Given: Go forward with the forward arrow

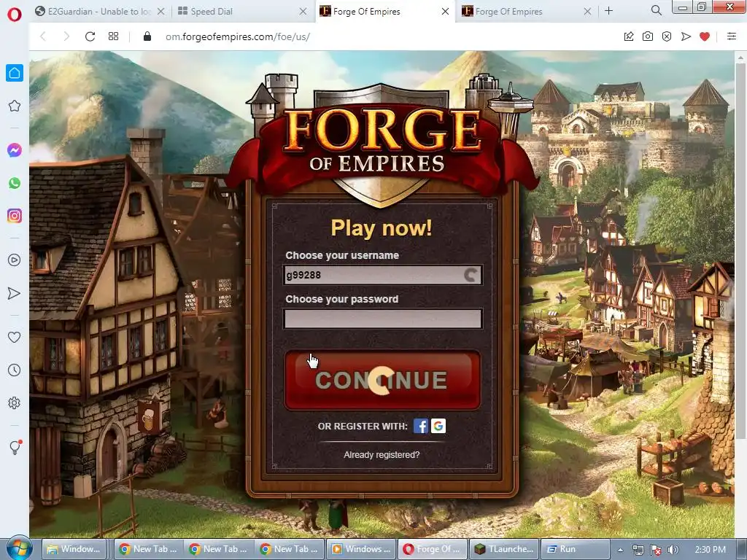Looking at the screenshot, I should point(66,36).
